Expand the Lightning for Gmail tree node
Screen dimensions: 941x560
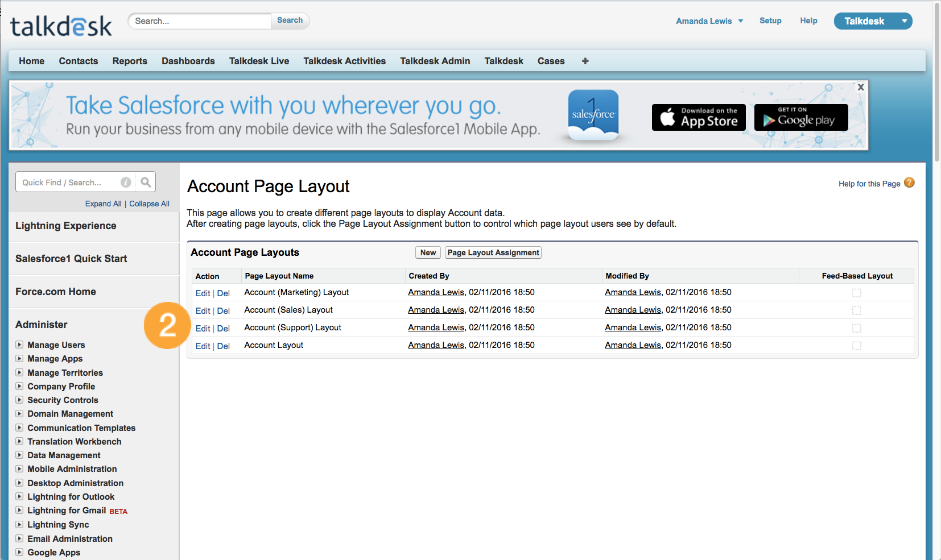19,510
